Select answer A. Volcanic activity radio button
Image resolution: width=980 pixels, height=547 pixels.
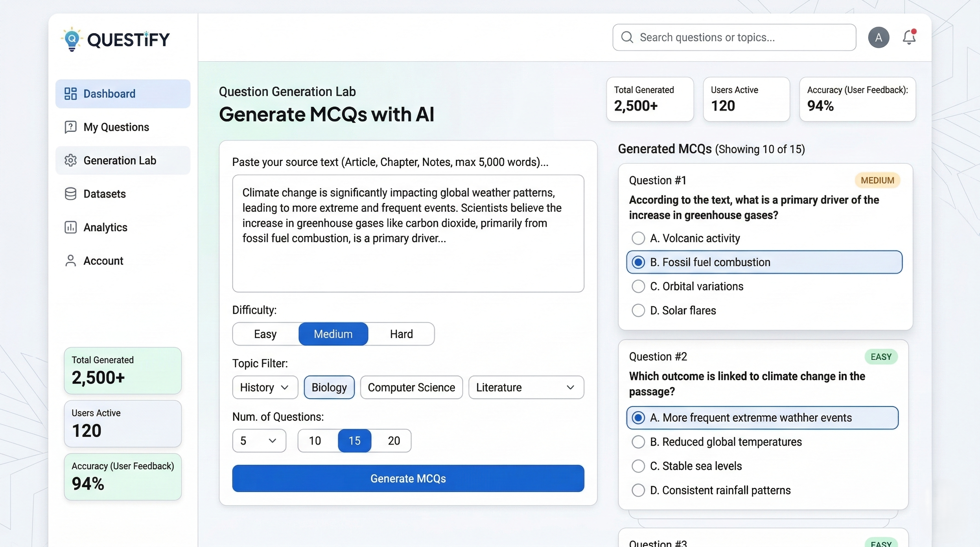[x=638, y=238]
